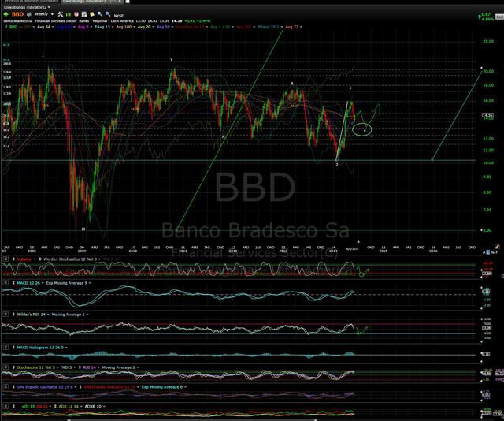The width and height of the screenshot is (504, 421).
Task: Click the BBD ticker symbol box
Action: coord(17,14)
